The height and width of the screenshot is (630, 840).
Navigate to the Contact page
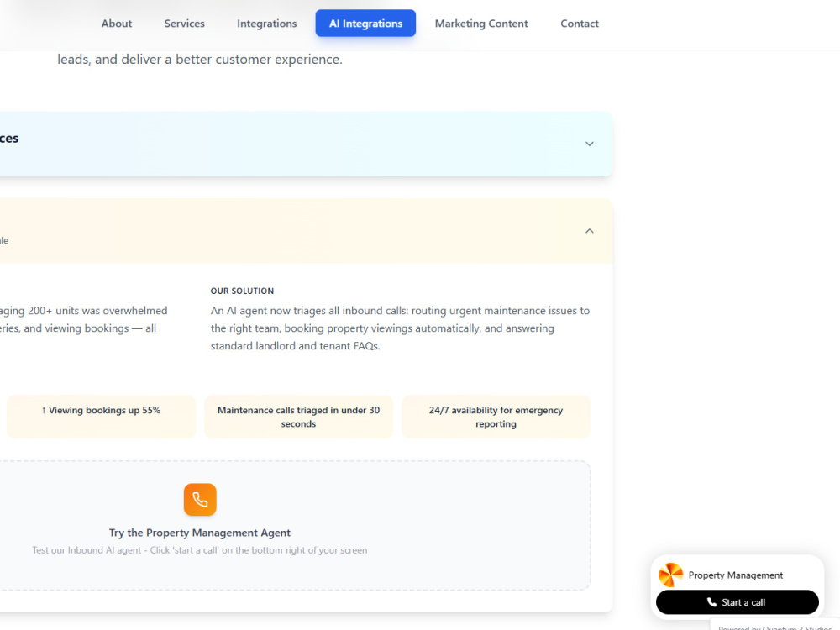579,24
